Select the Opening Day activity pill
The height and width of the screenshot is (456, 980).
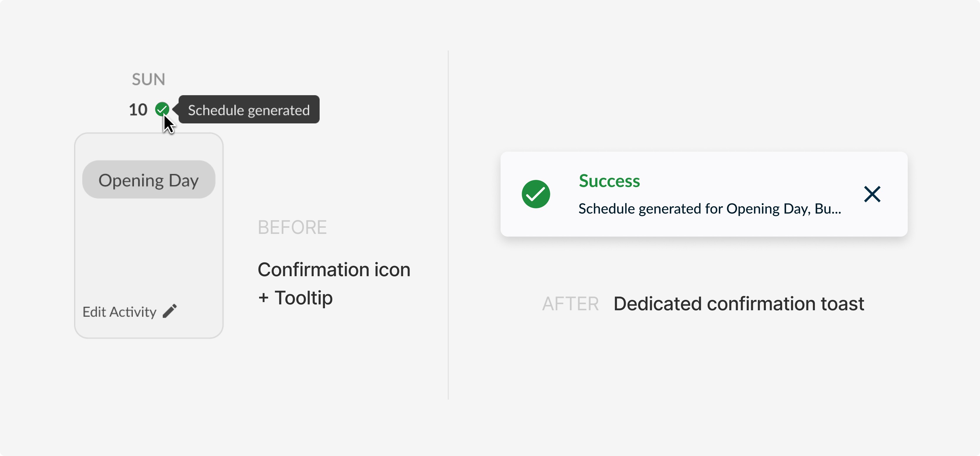coord(148,180)
